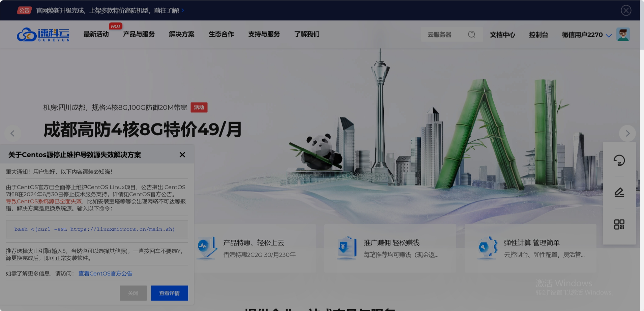Click the QR code icon in sidebar
The image size is (644, 311).
[x=619, y=224]
